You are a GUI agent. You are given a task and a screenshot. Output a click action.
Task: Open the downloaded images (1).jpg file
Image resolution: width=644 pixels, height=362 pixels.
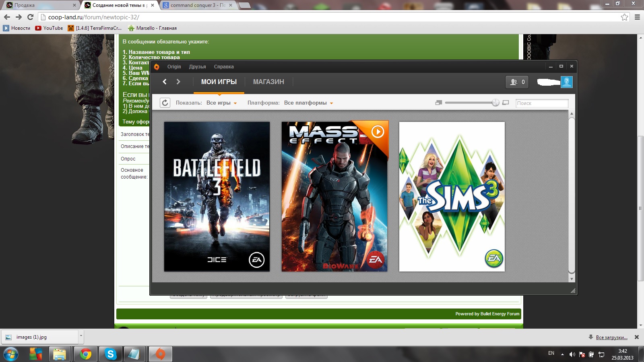point(39,337)
